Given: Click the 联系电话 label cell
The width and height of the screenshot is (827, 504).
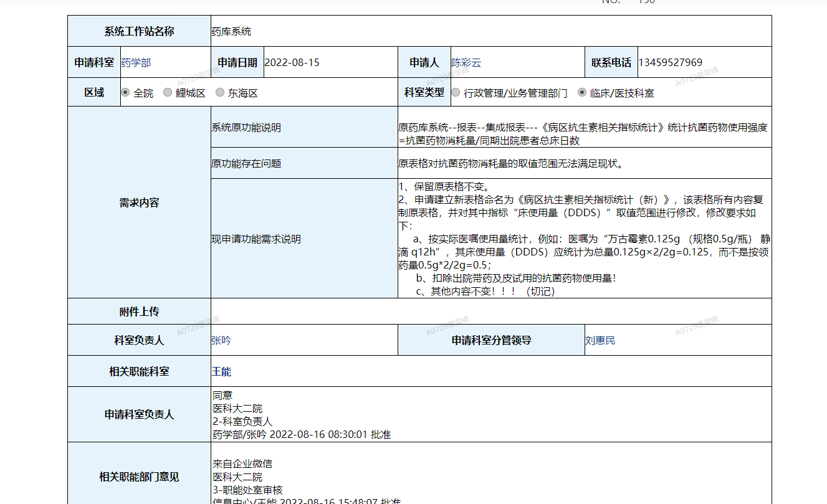Looking at the screenshot, I should (x=611, y=62).
